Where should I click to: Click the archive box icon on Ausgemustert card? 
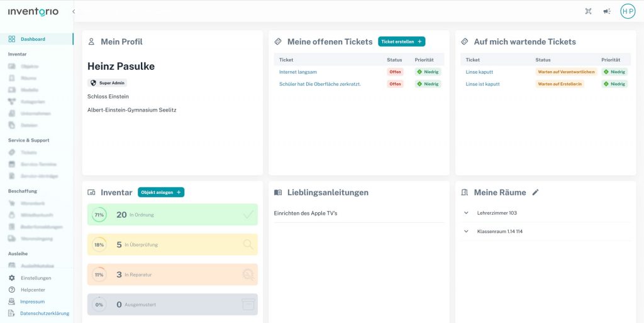pyautogui.click(x=248, y=305)
